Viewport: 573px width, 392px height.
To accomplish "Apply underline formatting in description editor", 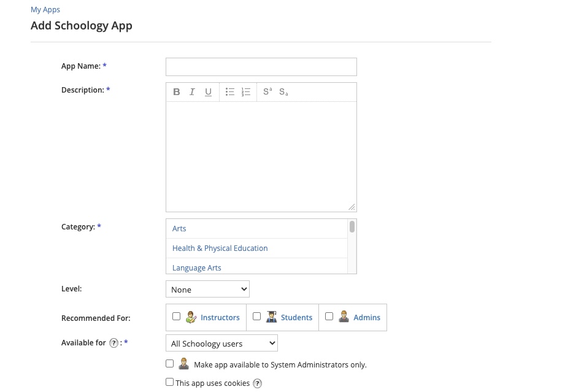I will tap(209, 91).
